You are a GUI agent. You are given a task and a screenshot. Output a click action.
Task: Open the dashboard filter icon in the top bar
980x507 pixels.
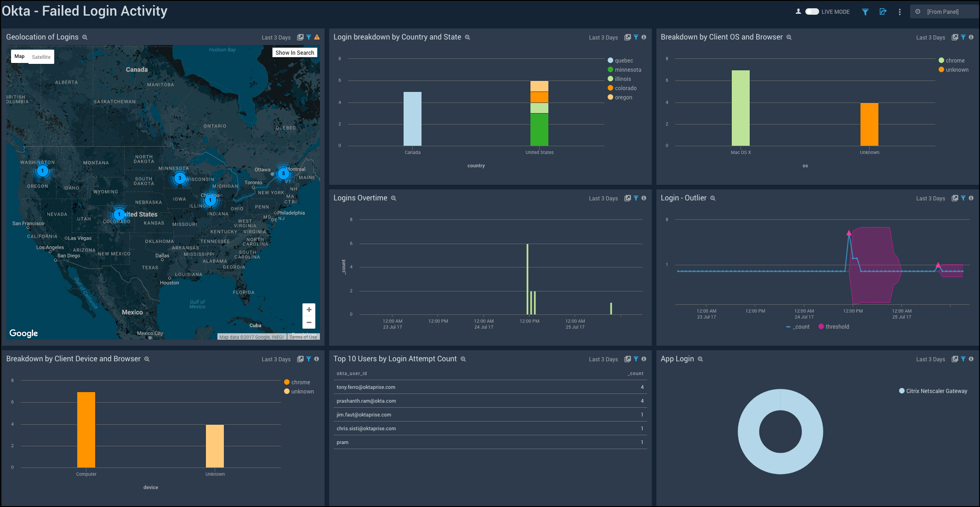865,12
